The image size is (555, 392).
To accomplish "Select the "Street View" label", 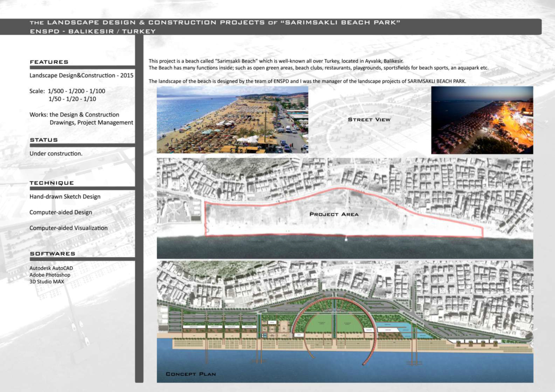I will pos(369,120).
